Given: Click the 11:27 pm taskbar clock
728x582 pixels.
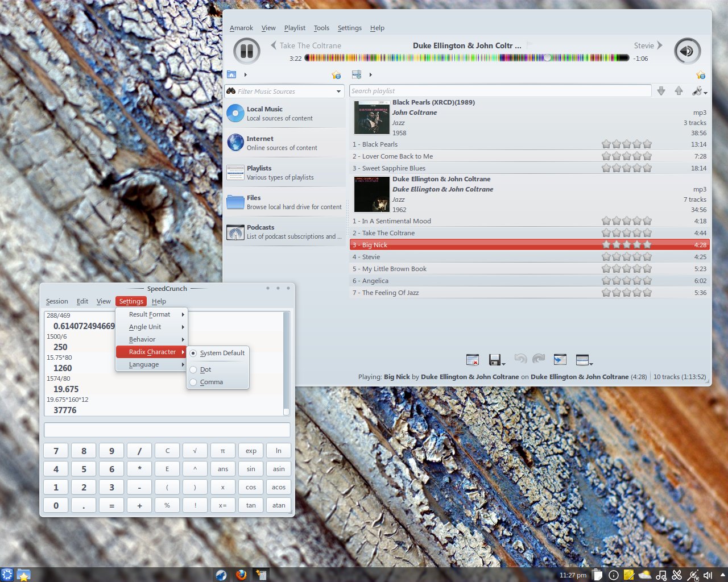Looking at the screenshot, I should pos(573,575).
